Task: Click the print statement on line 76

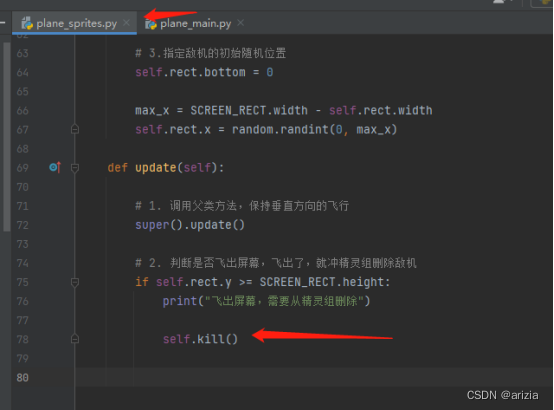Action: (266, 301)
